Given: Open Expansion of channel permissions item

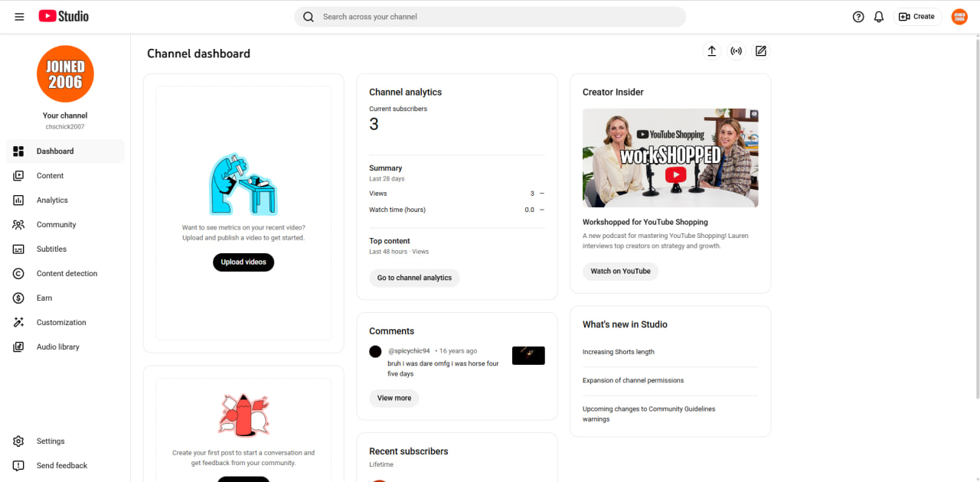Looking at the screenshot, I should pos(633,380).
